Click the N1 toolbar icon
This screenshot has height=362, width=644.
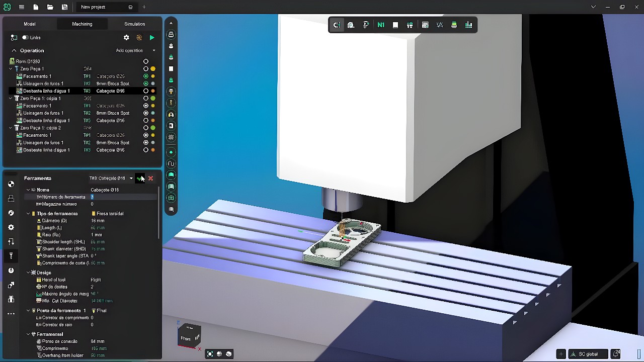[381, 25]
